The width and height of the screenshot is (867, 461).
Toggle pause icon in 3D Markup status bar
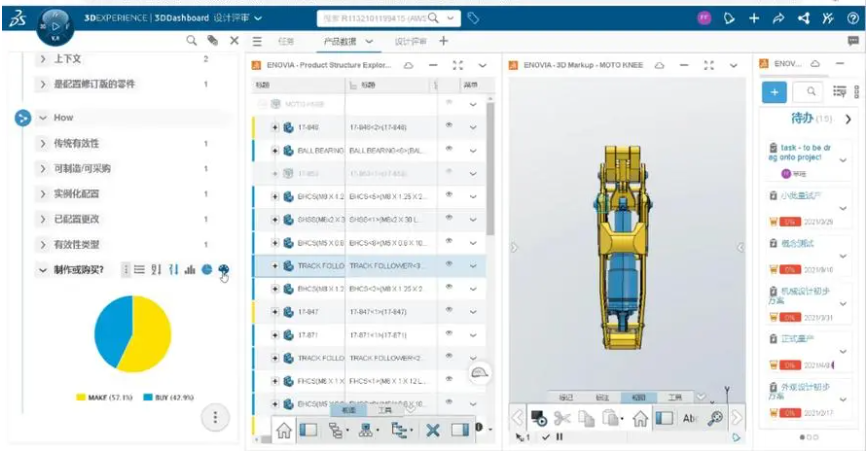pos(560,437)
